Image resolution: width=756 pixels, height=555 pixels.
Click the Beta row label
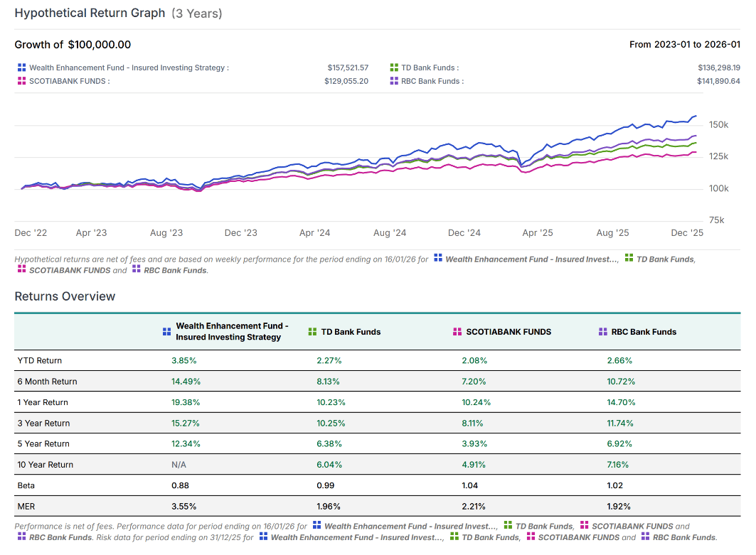[27, 485]
